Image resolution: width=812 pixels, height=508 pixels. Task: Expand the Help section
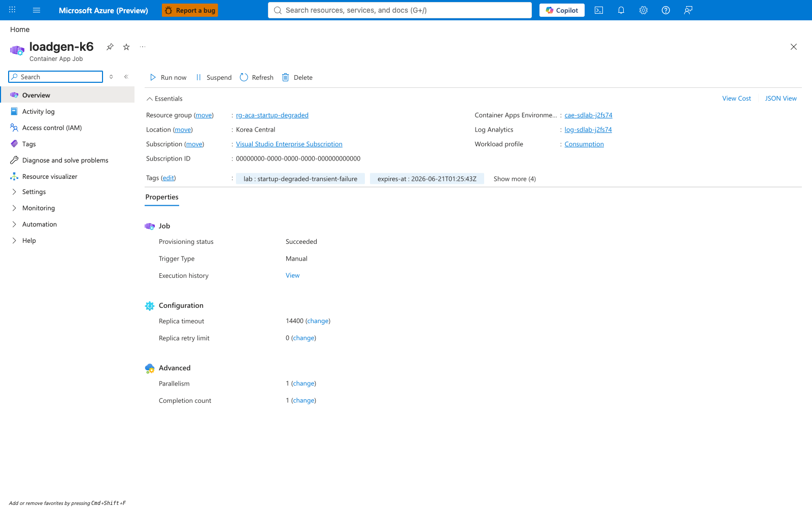tap(14, 240)
